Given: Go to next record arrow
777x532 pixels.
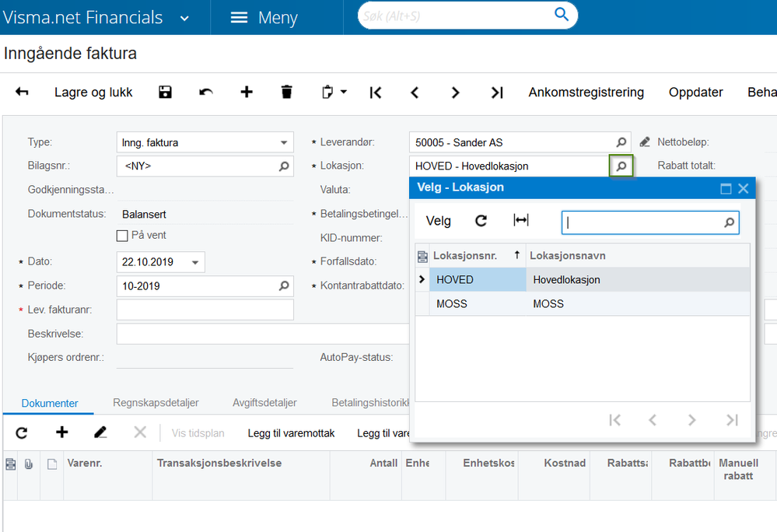Looking at the screenshot, I should tap(456, 93).
